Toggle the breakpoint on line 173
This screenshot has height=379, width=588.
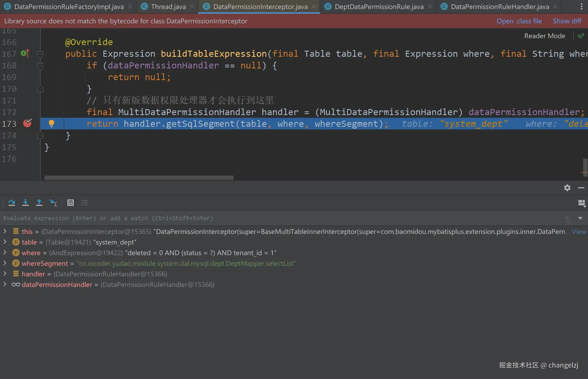27,123
